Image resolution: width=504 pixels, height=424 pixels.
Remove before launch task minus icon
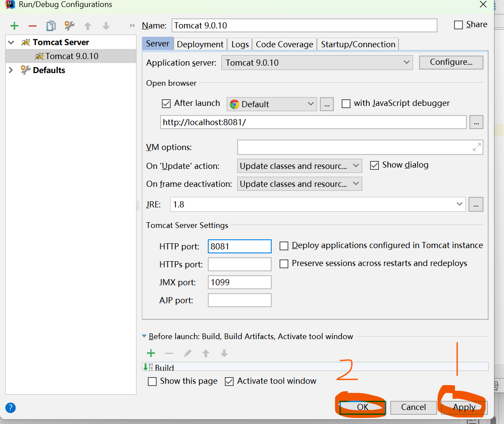coord(169,353)
